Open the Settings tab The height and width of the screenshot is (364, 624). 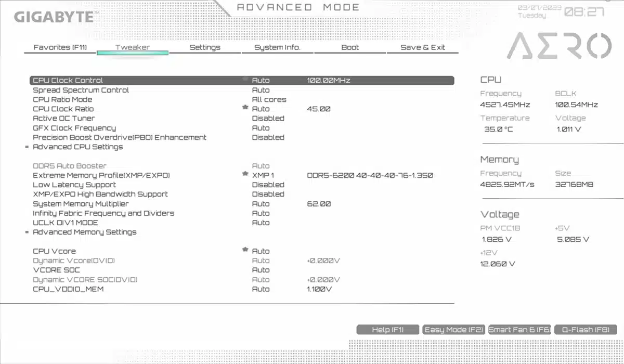(205, 47)
